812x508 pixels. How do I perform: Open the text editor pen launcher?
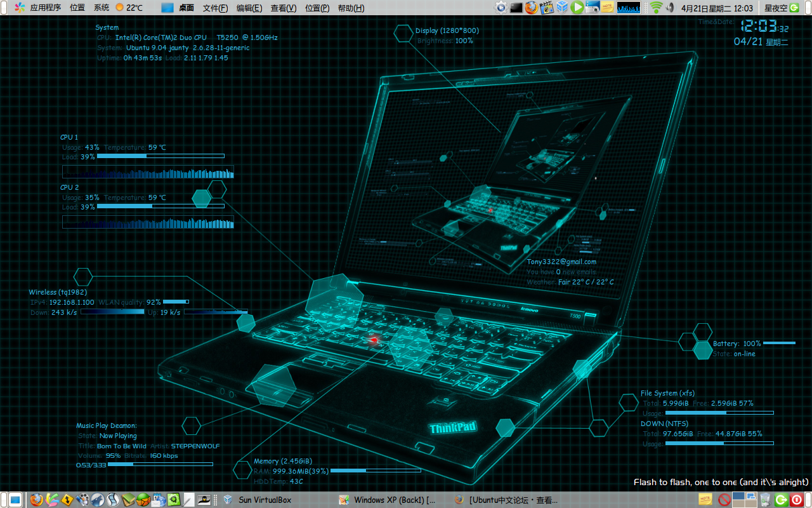[x=188, y=500]
